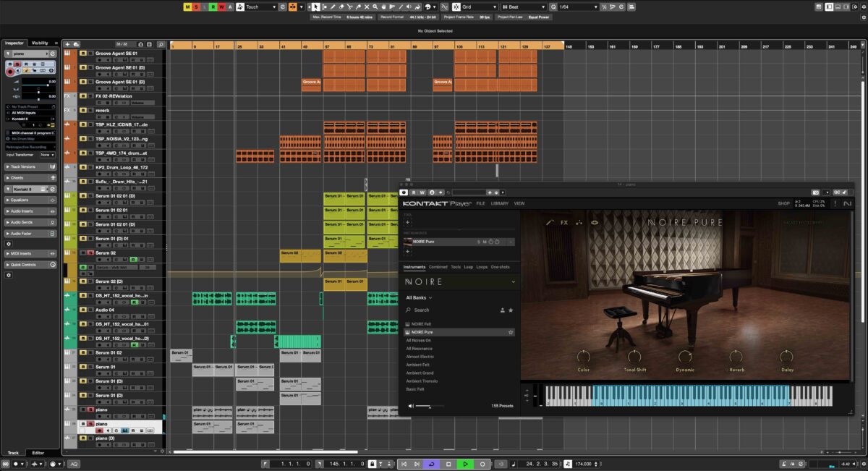
Task: Go to previous marker in transport
Action: point(404,464)
